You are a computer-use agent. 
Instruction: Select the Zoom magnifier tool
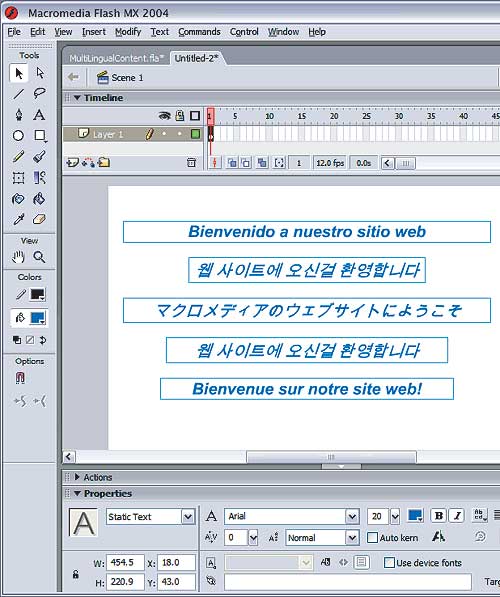coord(40,257)
